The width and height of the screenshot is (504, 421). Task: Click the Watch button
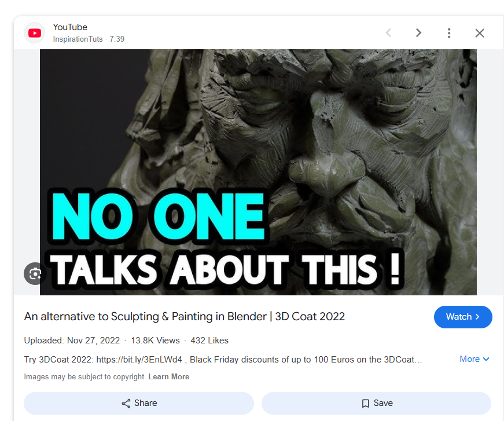[463, 317]
